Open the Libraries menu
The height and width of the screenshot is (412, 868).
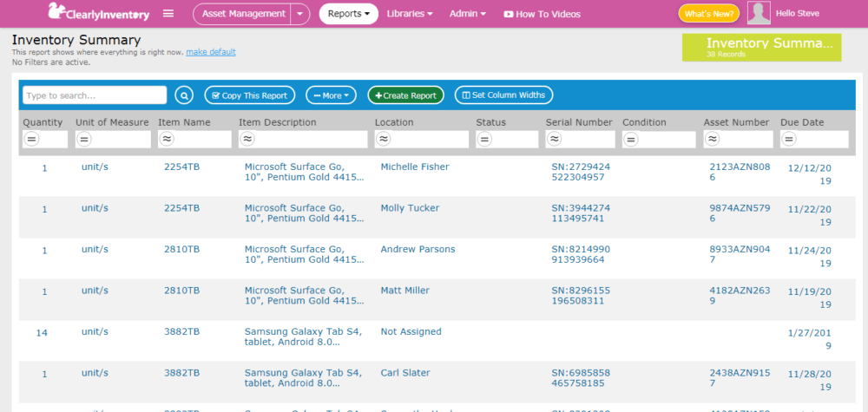pos(410,14)
